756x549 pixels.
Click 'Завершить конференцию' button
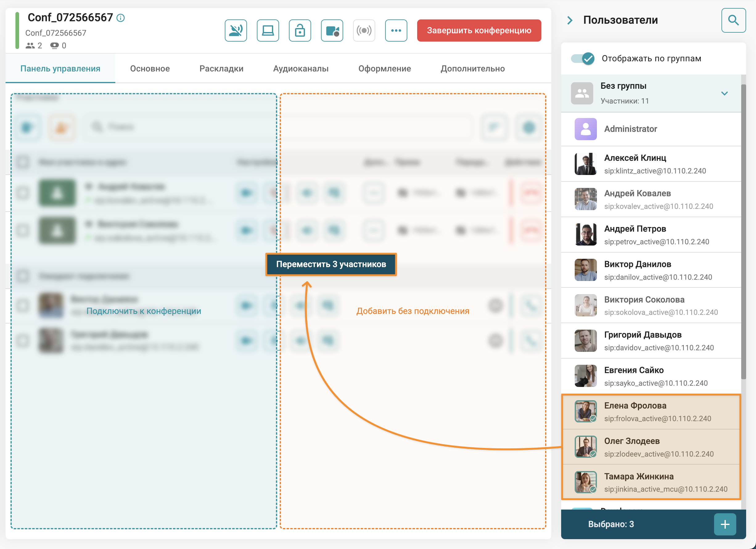pyautogui.click(x=479, y=29)
